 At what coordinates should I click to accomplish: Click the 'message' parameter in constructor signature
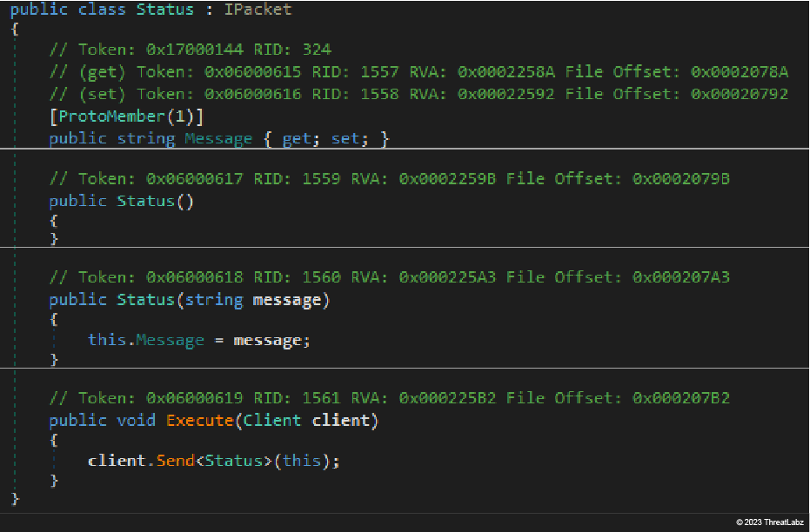coord(286,300)
